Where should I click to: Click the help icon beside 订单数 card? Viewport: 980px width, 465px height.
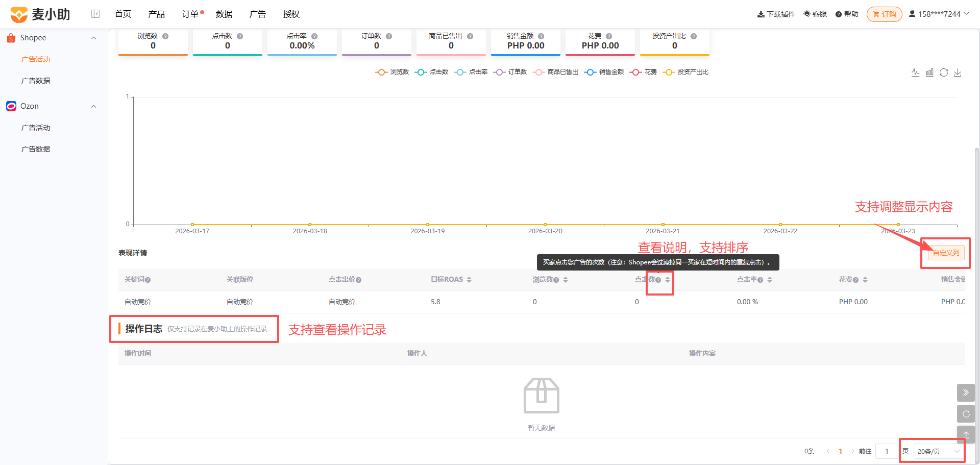389,36
